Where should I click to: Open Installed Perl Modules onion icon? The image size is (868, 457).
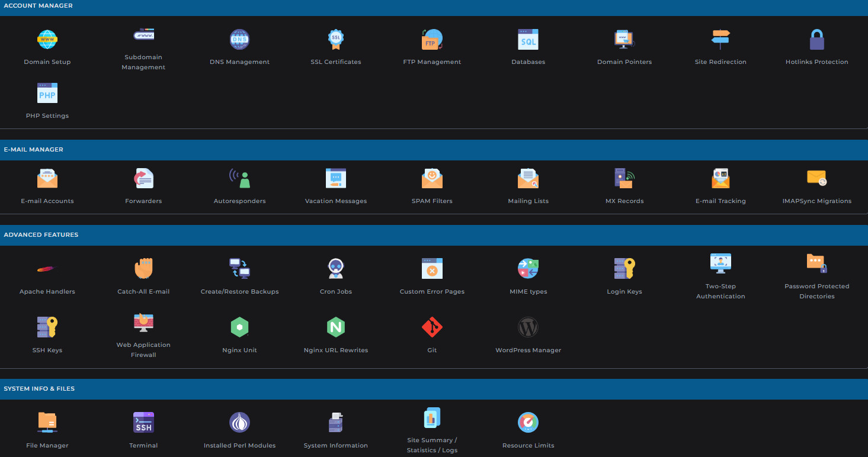239,423
